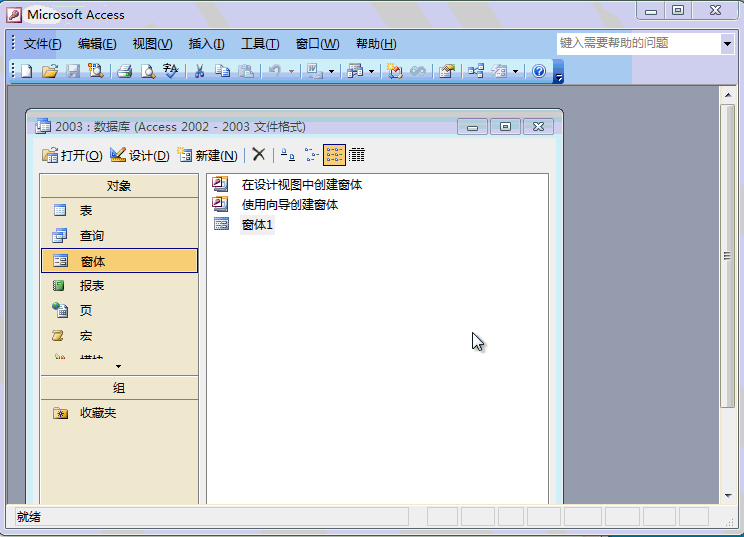Click the vertical scrollbar thumb

(727, 256)
